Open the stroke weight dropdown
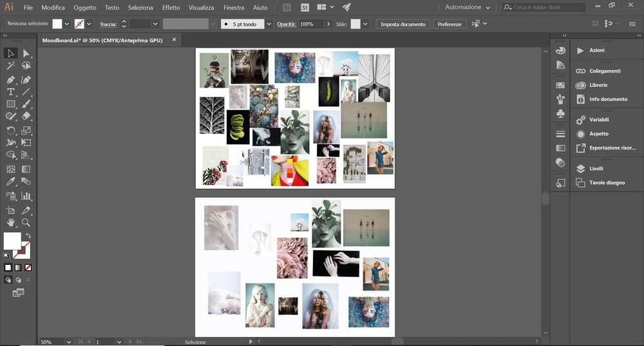 pos(155,24)
